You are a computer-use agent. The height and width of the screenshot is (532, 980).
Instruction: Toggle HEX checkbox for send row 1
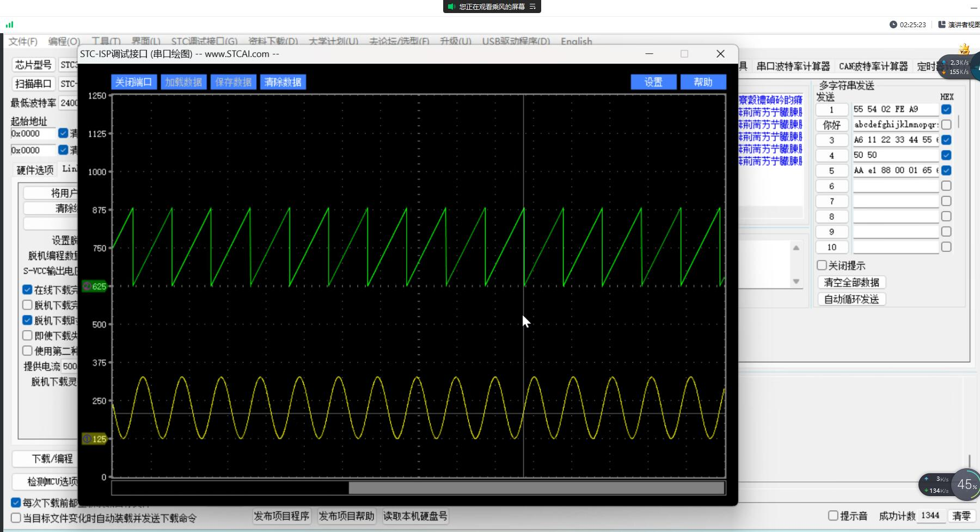(x=946, y=109)
